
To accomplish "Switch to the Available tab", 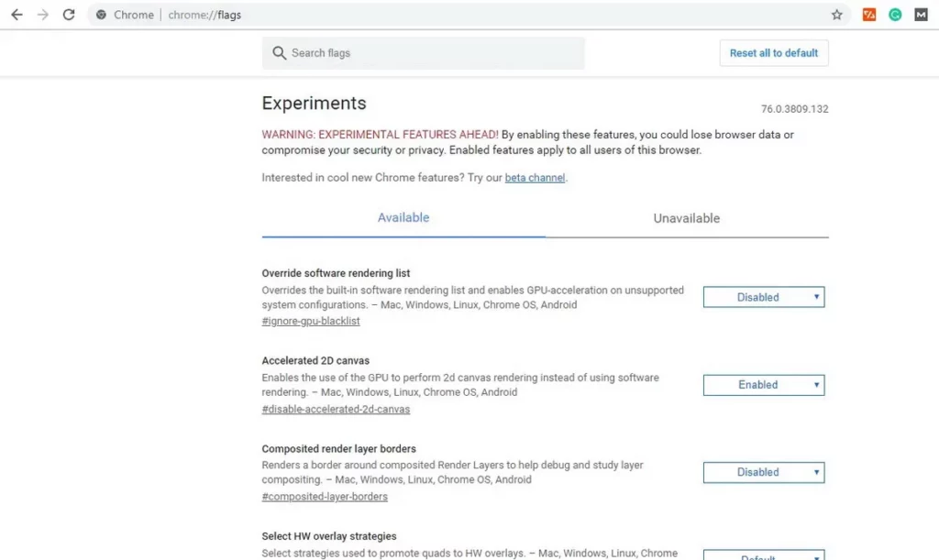I will pyautogui.click(x=403, y=218).
